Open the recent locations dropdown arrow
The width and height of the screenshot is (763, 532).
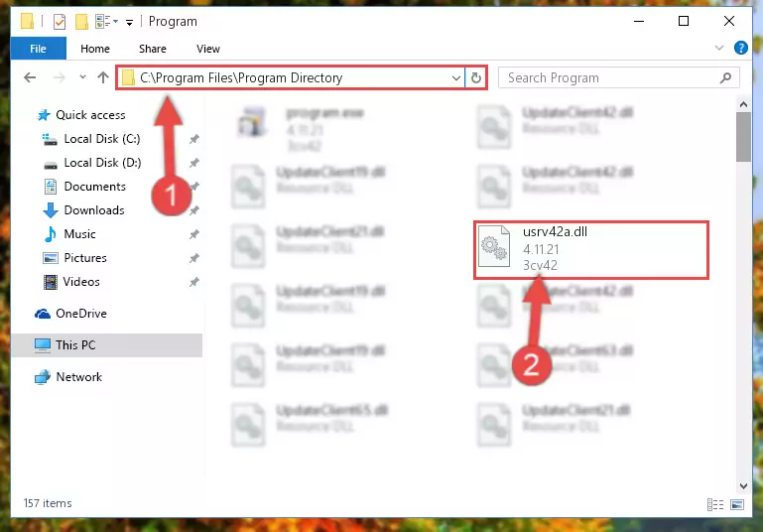(82, 76)
